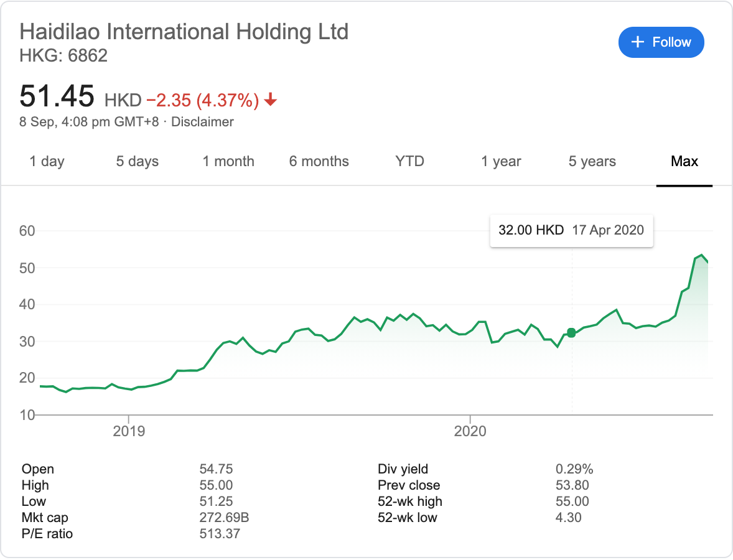Select the 1 year tab
This screenshot has height=560, width=733.
click(x=501, y=162)
